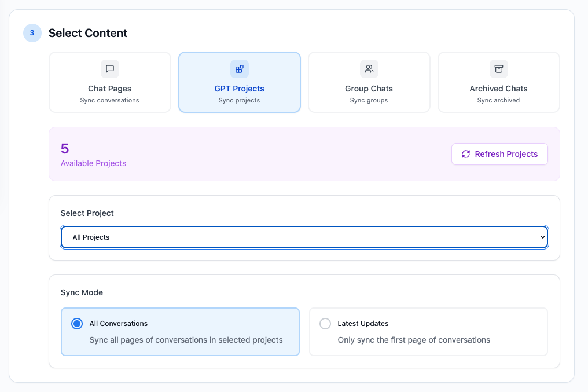This screenshot has width=588, height=392.
Task: Click the GPT Projects blocks icon
Action: [239, 69]
